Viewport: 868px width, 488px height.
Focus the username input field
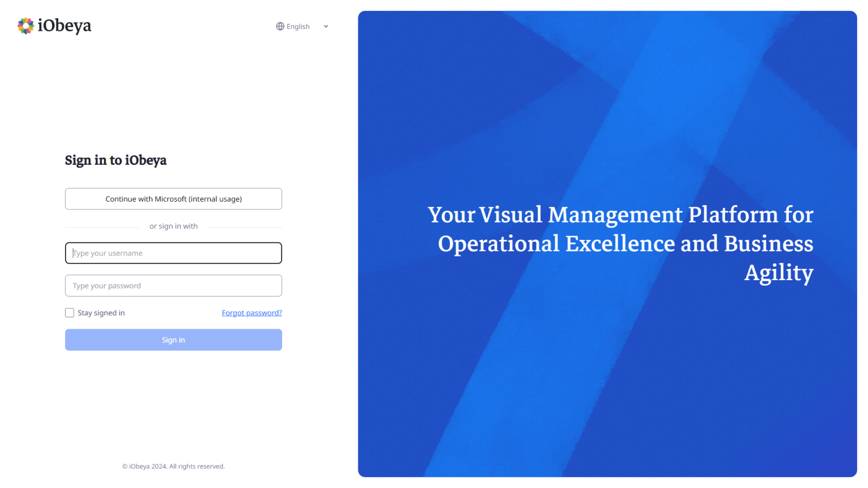[x=173, y=253]
